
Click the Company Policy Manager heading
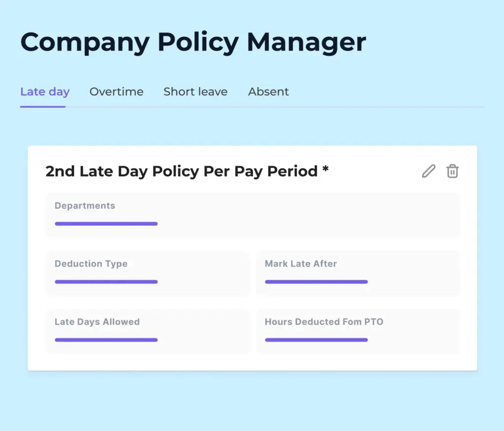[193, 42]
